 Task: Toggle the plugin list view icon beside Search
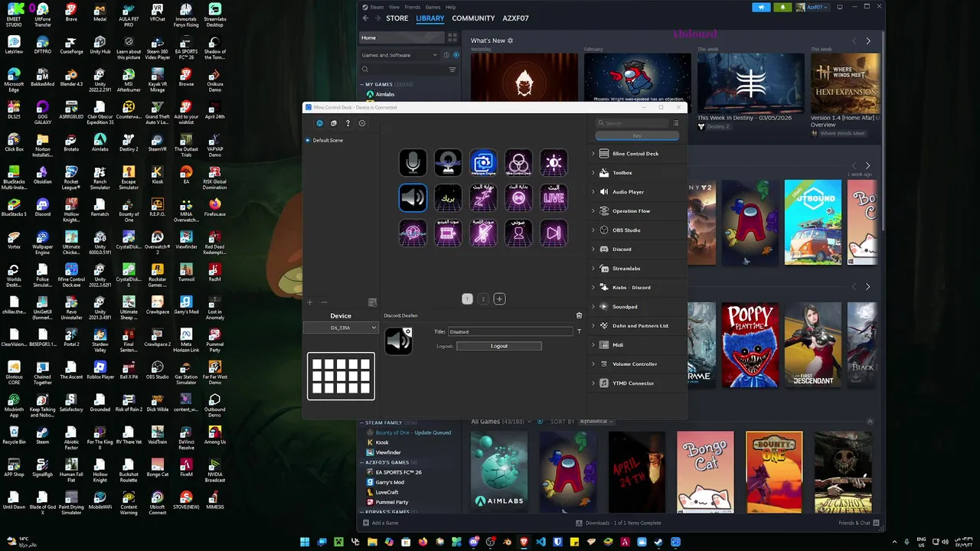(675, 123)
